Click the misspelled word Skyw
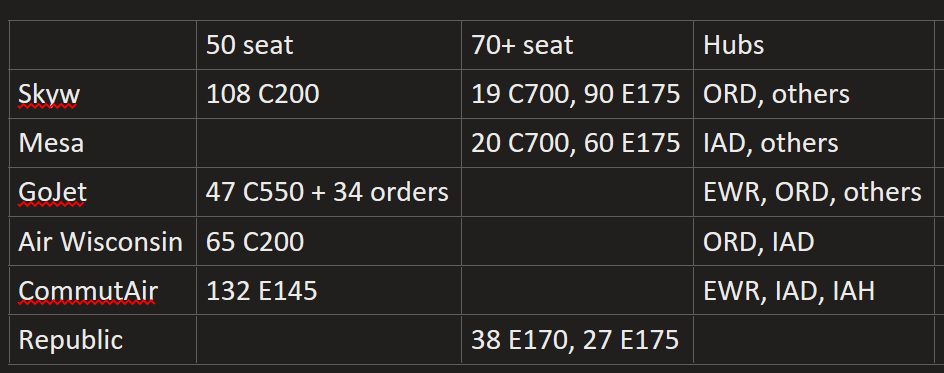 [49, 94]
